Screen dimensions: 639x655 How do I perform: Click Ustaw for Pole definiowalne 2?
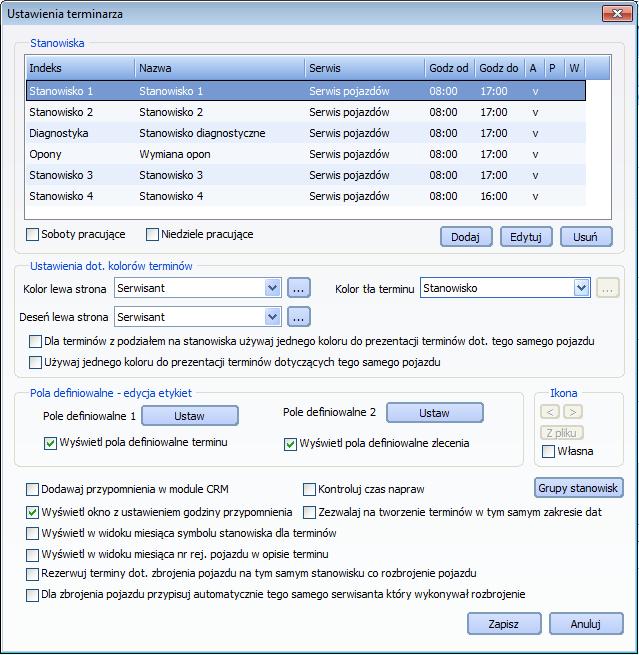pyautogui.click(x=435, y=413)
